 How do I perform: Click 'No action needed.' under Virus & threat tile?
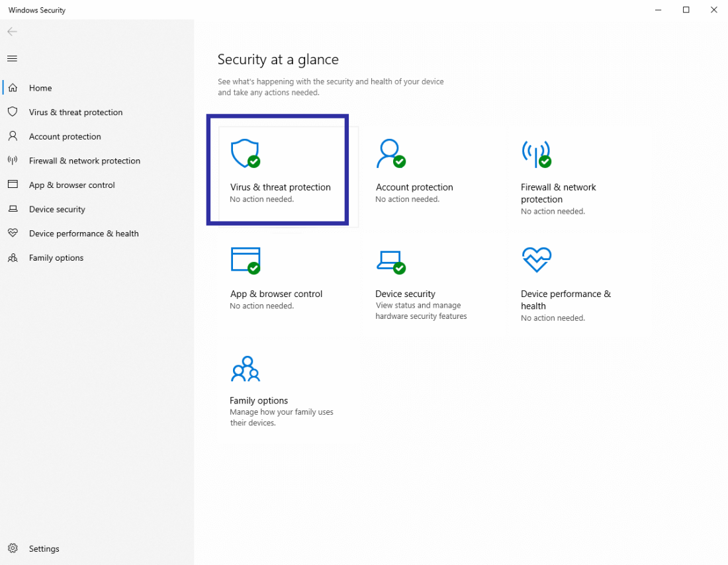point(262,199)
